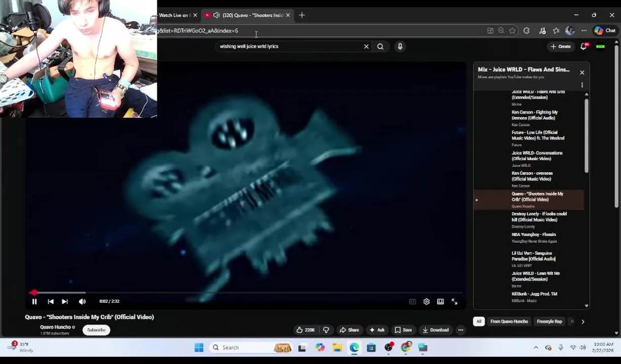The image size is (621, 364).
Task: Dislike the Quavo video
Action: [x=326, y=330]
